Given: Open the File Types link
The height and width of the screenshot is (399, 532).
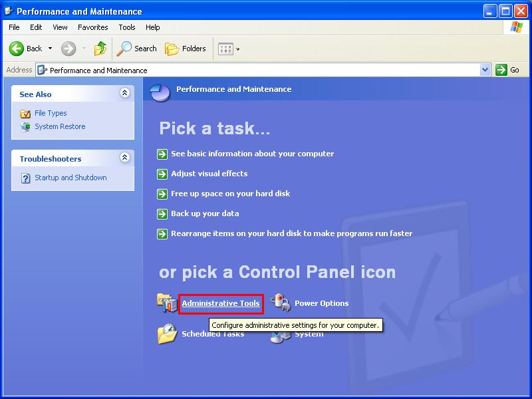Looking at the screenshot, I should tap(51, 113).
